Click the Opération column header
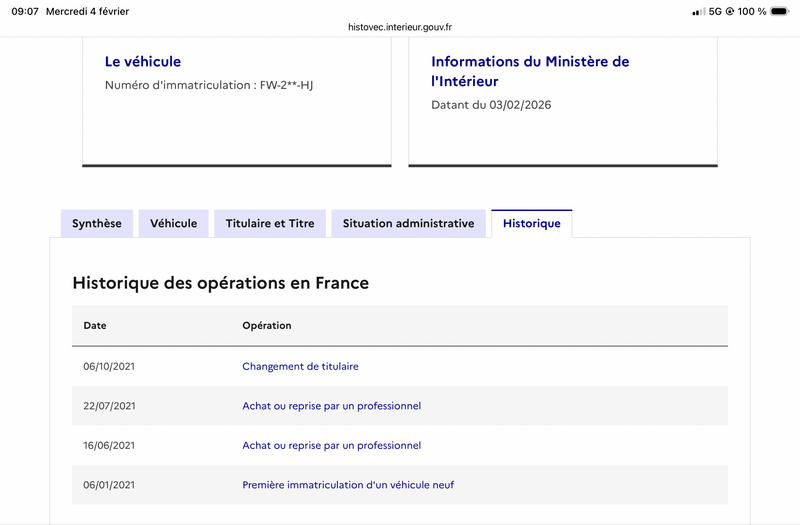 point(267,326)
